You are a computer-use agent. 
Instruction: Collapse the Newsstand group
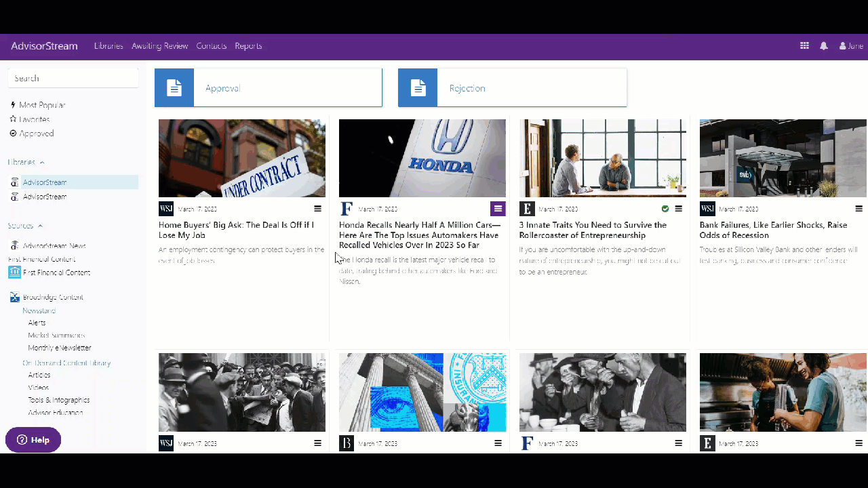(x=39, y=310)
